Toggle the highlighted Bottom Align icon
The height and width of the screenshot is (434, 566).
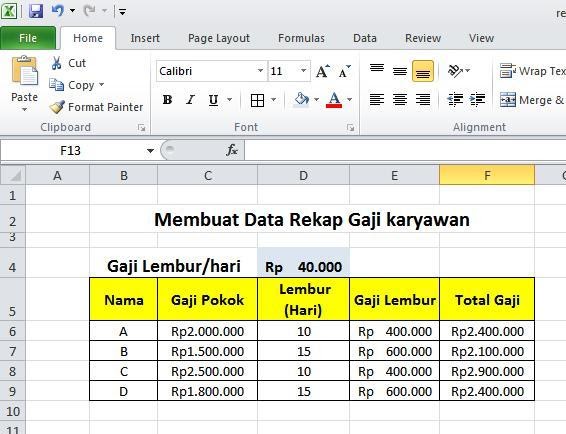[x=423, y=71]
